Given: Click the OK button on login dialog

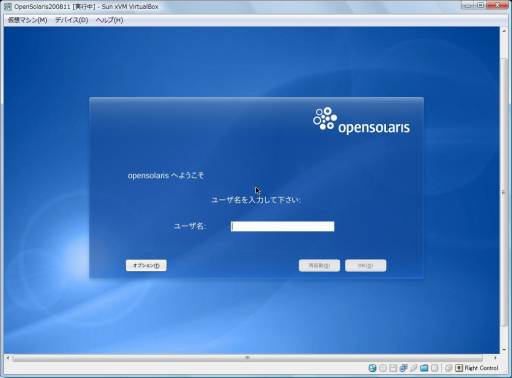Looking at the screenshot, I should (366, 266).
